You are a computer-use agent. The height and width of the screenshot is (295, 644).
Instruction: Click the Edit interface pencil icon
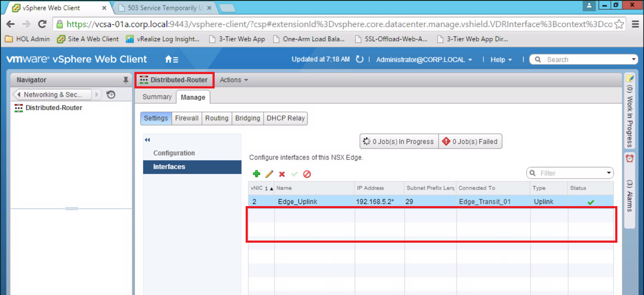pyautogui.click(x=269, y=174)
